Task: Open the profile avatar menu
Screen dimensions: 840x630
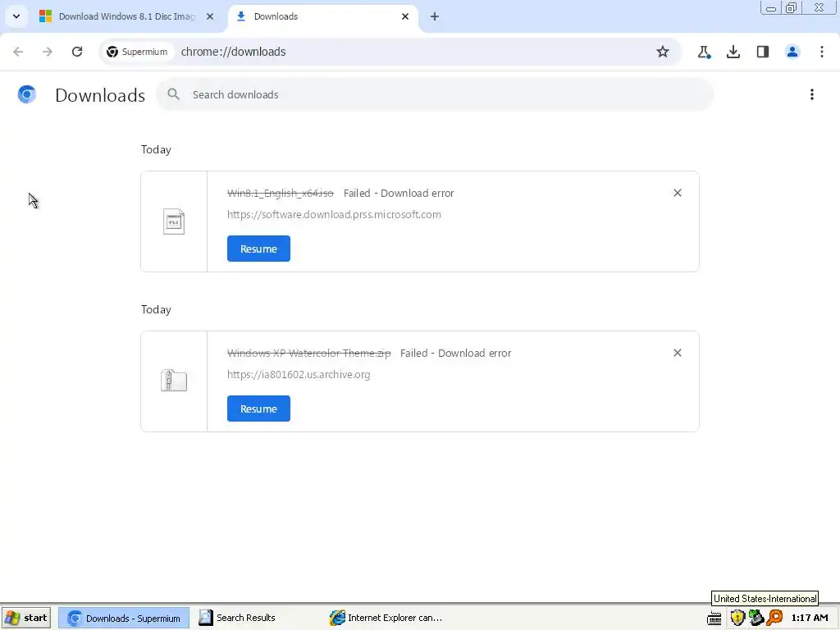Action: tap(792, 52)
